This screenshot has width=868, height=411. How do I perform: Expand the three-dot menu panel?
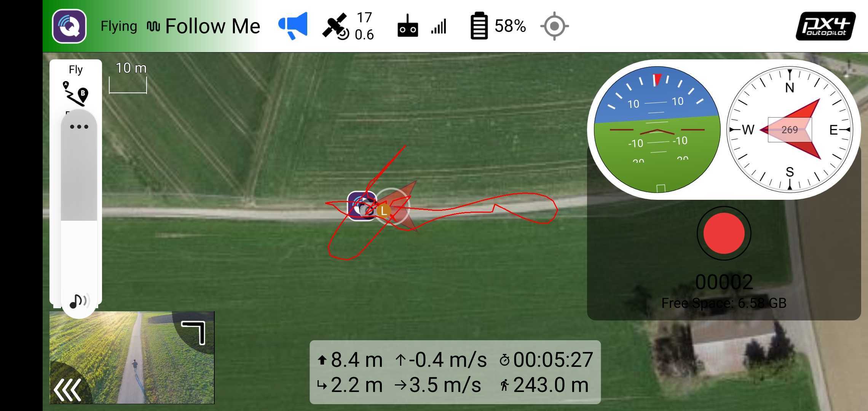point(78,127)
